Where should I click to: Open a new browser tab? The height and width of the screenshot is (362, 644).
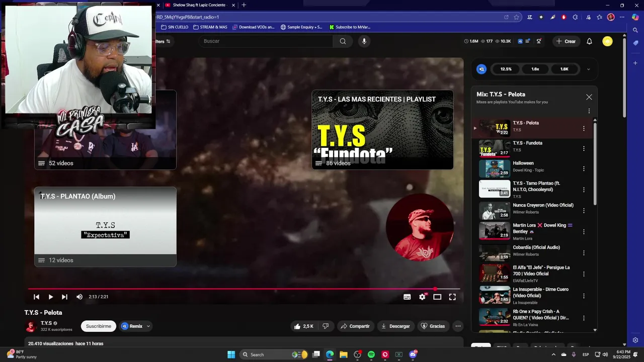pyautogui.click(x=244, y=5)
